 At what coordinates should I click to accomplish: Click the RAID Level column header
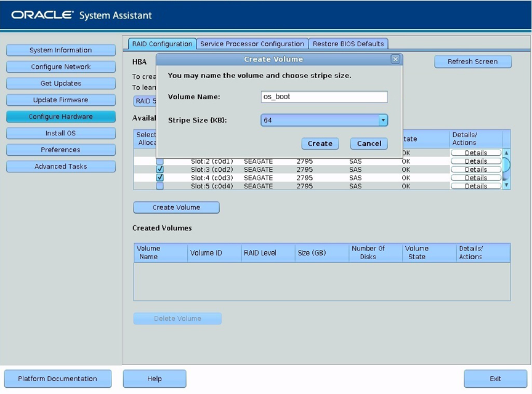pyautogui.click(x=268, y=253)
